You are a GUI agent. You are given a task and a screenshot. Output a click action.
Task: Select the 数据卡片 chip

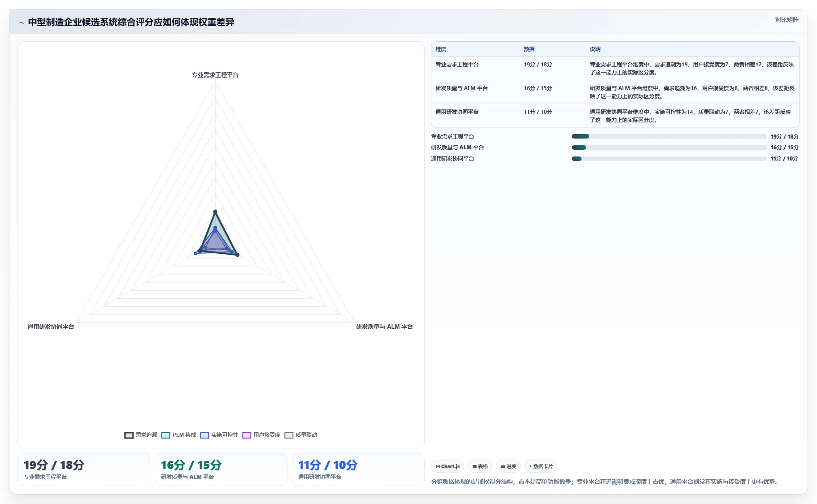click(x=541, y=466)
